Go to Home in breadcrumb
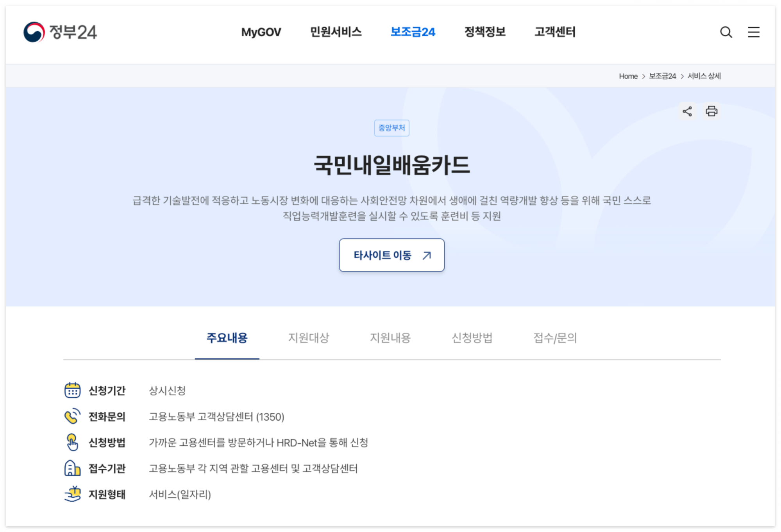The width and height of the screenshot is (781, 532). tap(628, 76)
